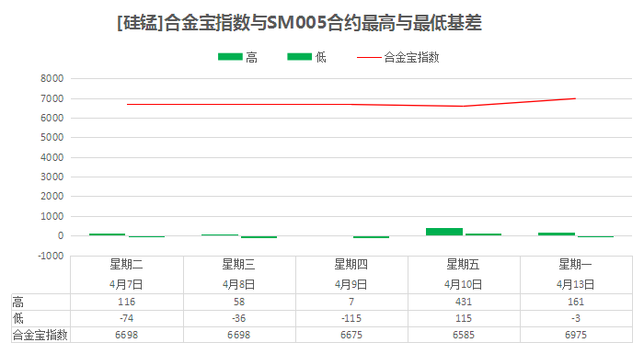Click the low value 115 cell
This screenshot has height=354, width=644.
click(x=464, y=318)
